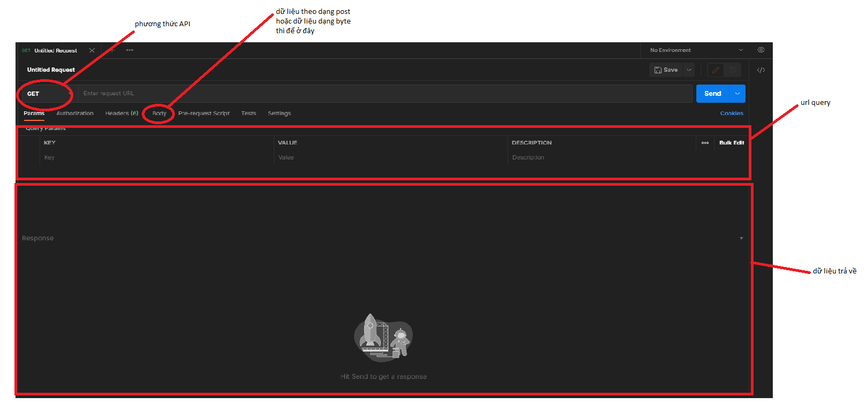Open a new request tab with plus icon
This screenshot has height=404, width=868.
point(112,50)
